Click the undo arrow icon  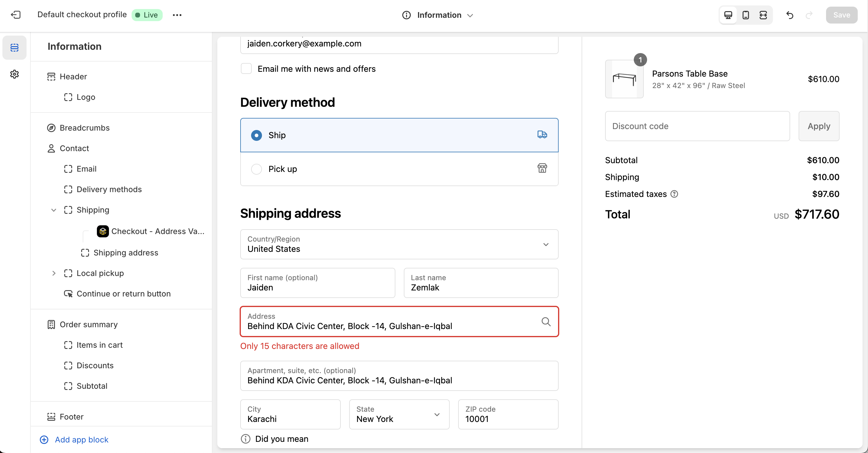tap(790, 15)
